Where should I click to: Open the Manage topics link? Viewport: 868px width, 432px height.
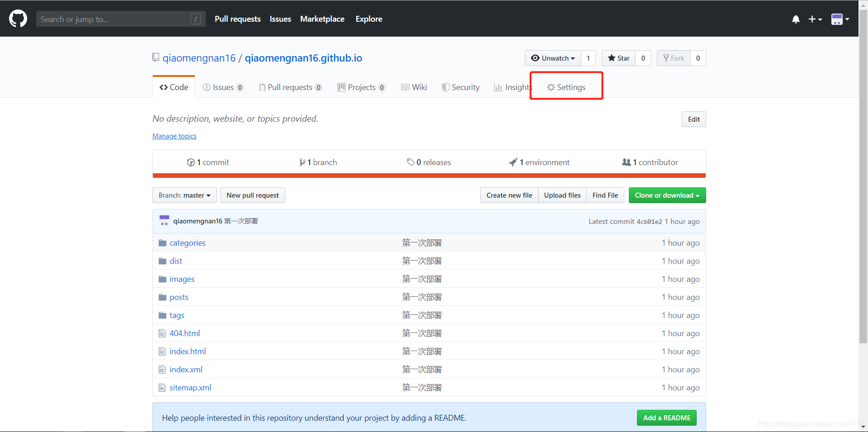click(175, 136)
